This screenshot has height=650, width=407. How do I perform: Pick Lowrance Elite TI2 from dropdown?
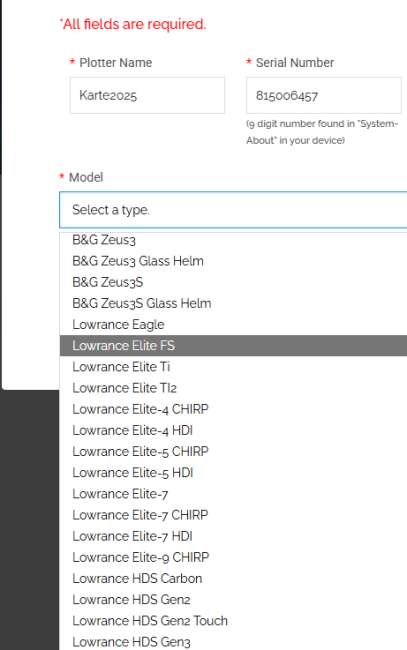coord(233,388)
